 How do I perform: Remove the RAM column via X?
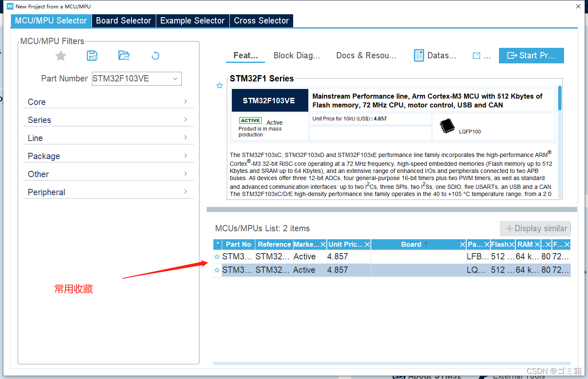tap(537, 245)
